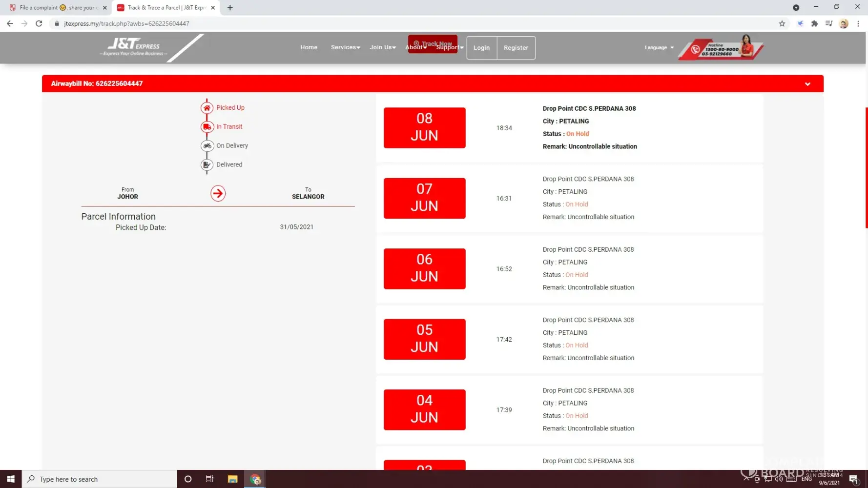Collapse the Airwaybill details chevron

(807, 84)
